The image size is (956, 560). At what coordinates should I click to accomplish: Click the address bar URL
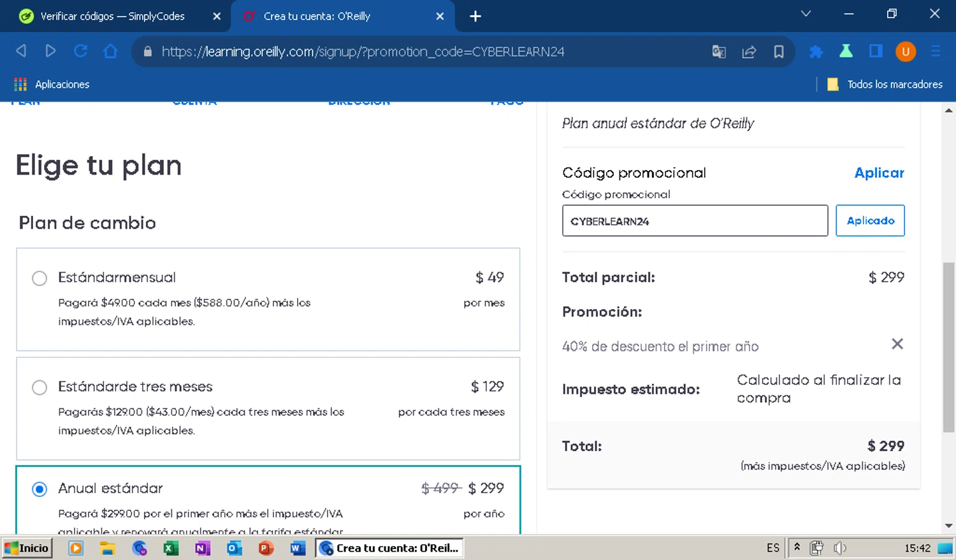click(363, 52)
